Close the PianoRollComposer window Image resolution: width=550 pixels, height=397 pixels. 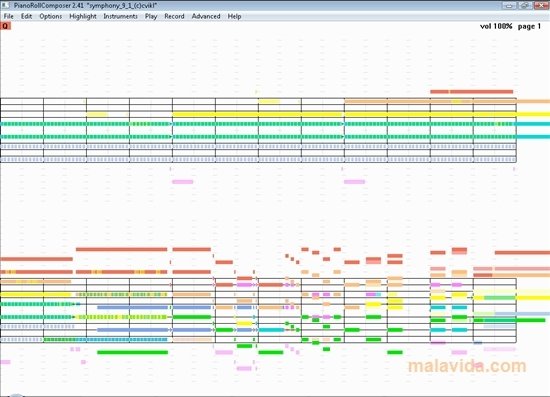click(541, 5)
